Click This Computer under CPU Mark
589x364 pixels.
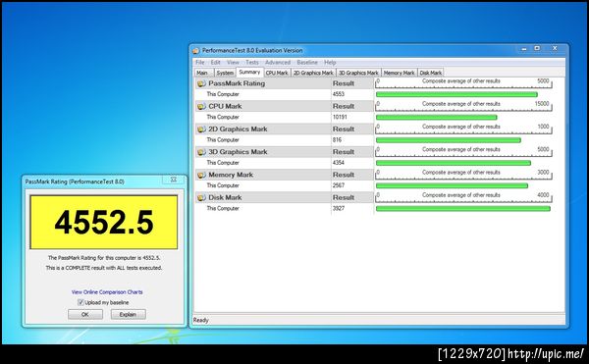pyautogui.click(x=223, y=117)
